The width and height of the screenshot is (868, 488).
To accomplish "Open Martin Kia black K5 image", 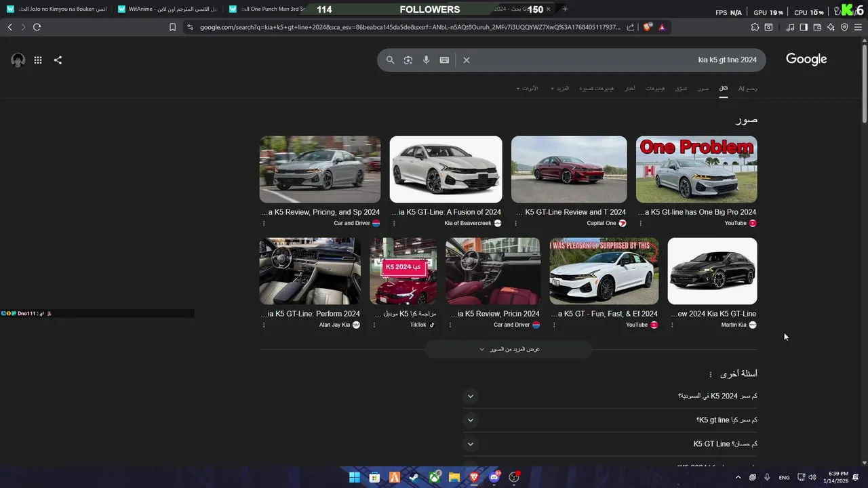I will point(712,271).
